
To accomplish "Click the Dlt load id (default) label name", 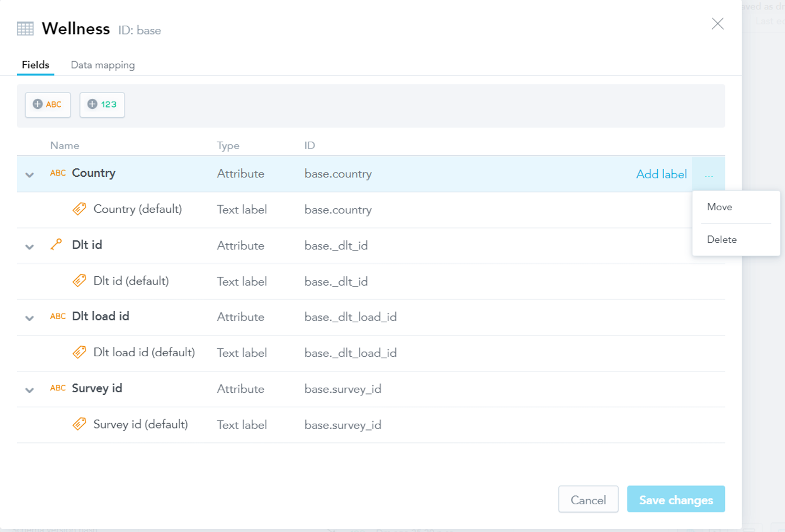I will click(x=144, y=353).
